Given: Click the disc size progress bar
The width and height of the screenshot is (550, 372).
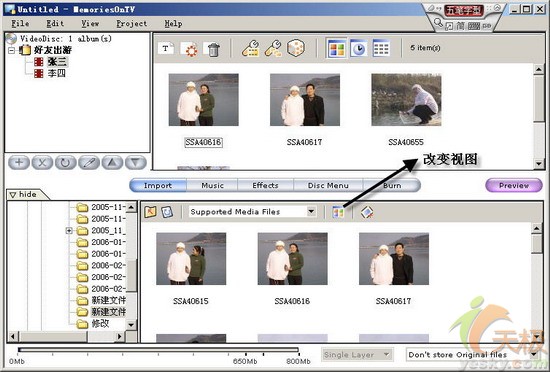Looking at the screenshot, I should 158,350.
